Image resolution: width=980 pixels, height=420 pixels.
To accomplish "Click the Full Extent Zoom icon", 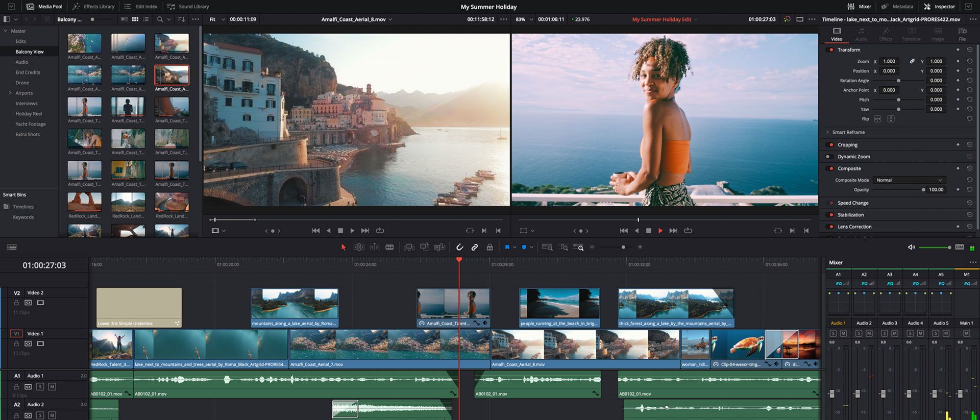I will point(547,247).
